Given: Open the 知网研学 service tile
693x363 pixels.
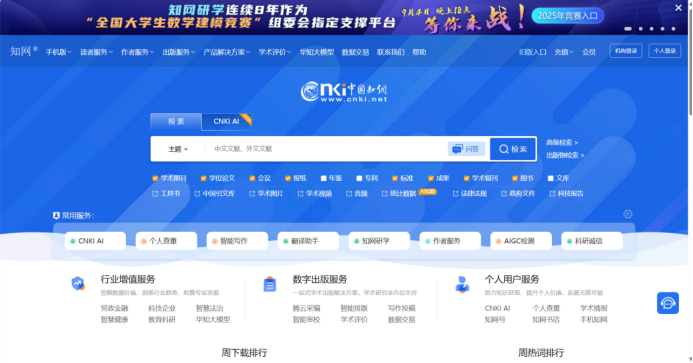Looking at the screenshot, I should click(379, 241).
